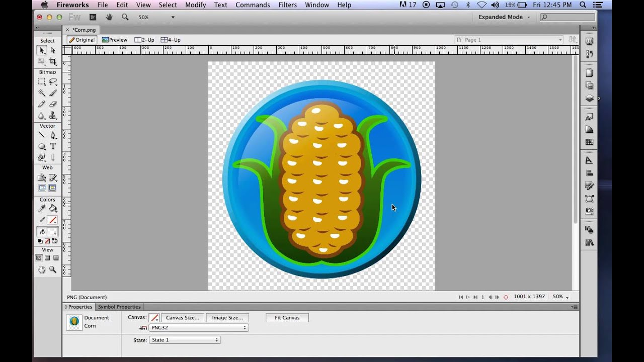644x362 pixels.
Task: Select the Lasso tool
Action: pyautogui.click(x=53, y=82)
